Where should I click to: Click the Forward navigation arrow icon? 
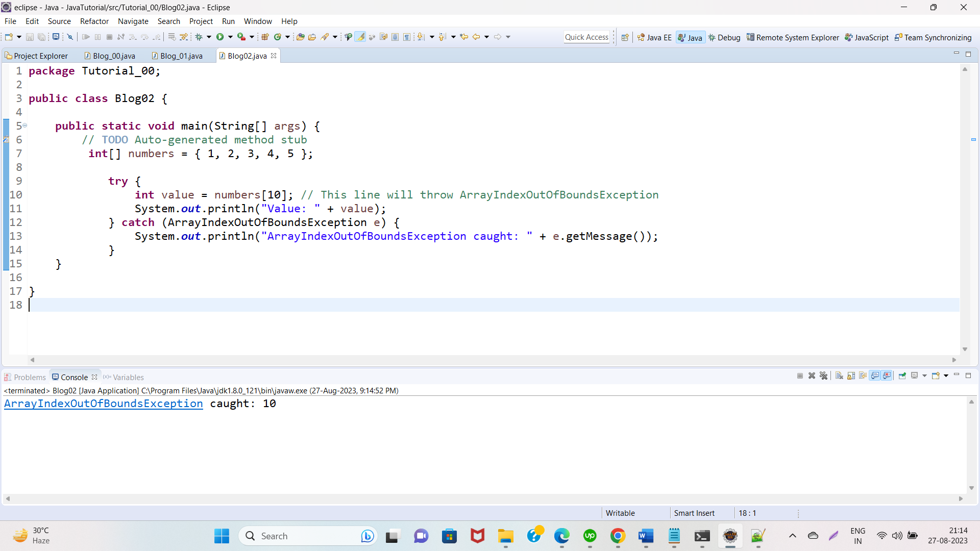pos(498,37)
